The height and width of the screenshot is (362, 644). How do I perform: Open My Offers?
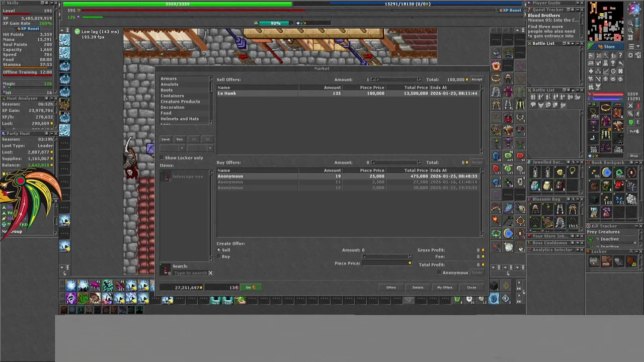pos(444,288)
